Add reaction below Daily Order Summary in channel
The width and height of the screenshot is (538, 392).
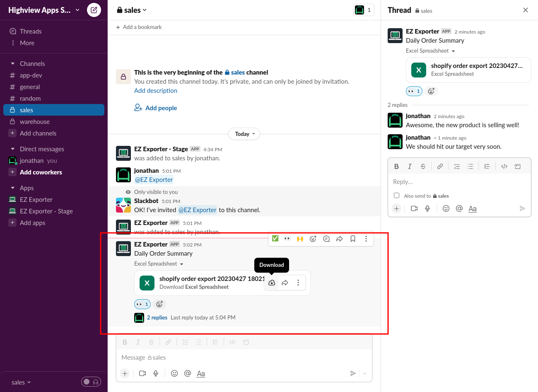coord(159,304)
